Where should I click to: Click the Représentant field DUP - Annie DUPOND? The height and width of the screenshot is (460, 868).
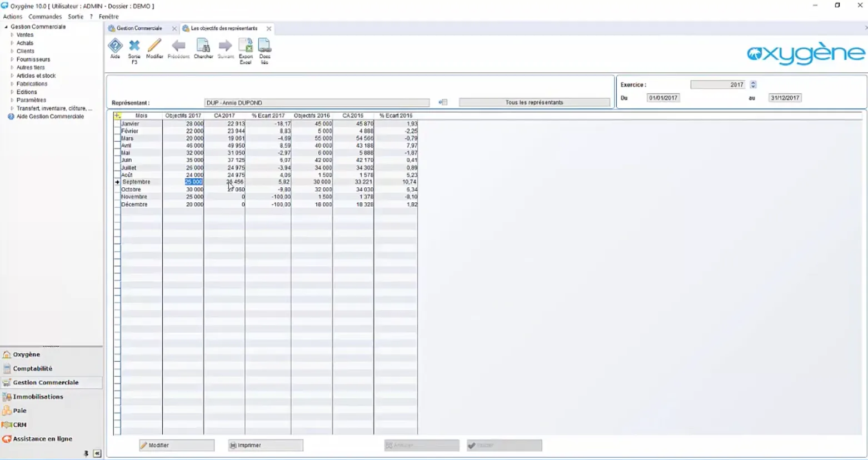317,103
